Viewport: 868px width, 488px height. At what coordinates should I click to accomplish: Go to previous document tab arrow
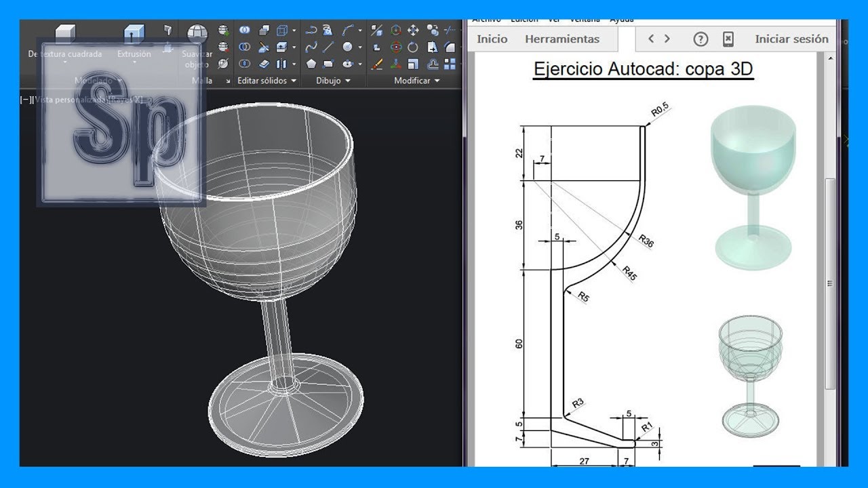coord(651,39)
